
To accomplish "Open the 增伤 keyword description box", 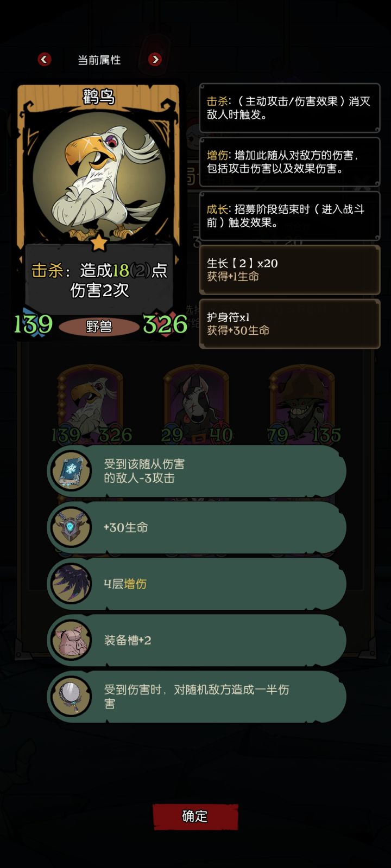I will coord(289,162).
